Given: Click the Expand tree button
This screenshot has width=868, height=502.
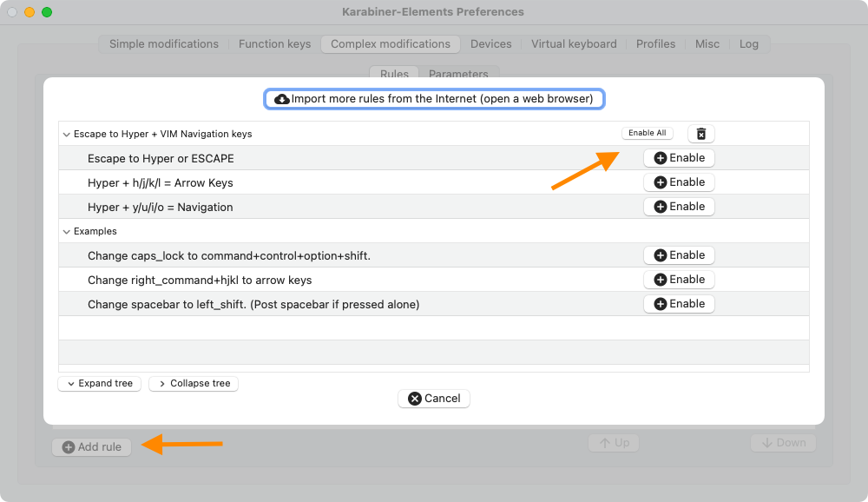Looking at the screenshot, I should (99, 383).
